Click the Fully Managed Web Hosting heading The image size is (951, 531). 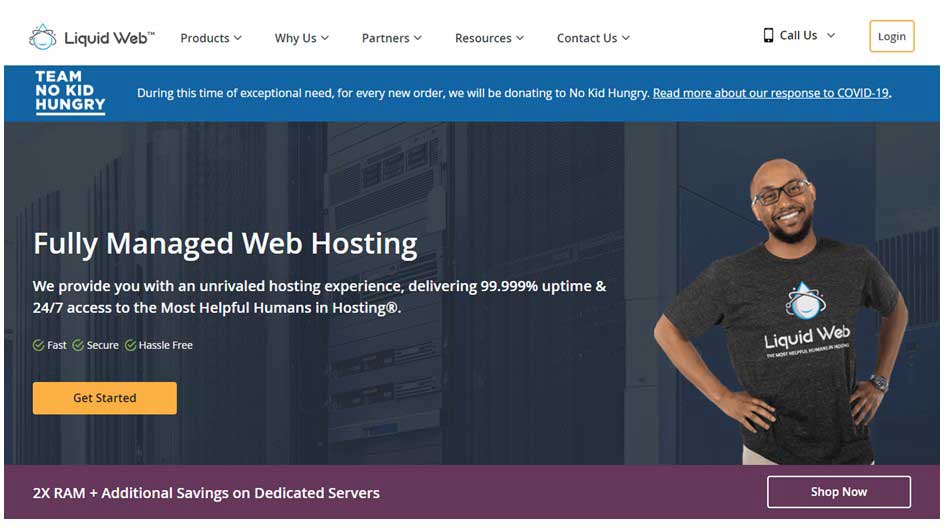[225, 244]
